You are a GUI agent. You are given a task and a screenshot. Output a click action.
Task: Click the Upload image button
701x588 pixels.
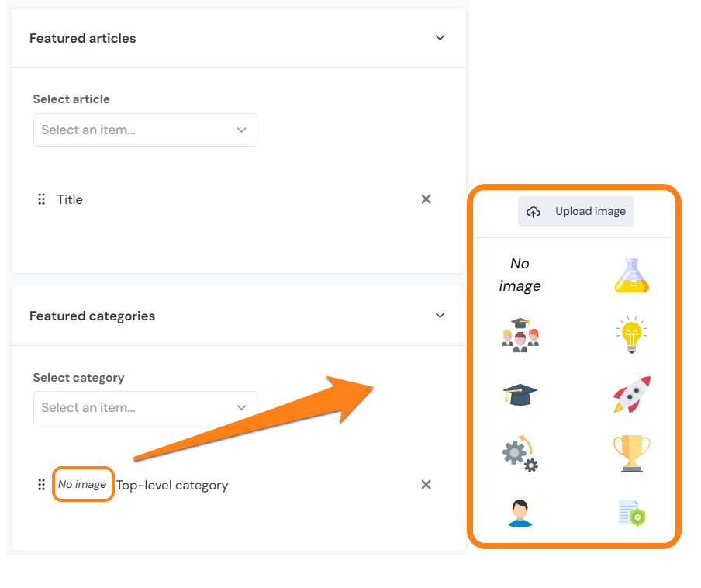click(575, 211)
